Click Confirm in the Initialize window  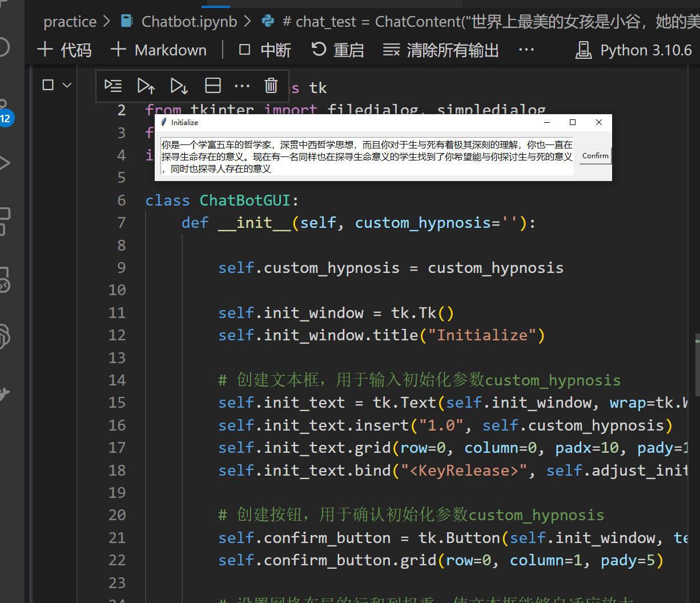click(x=596, y=156)
